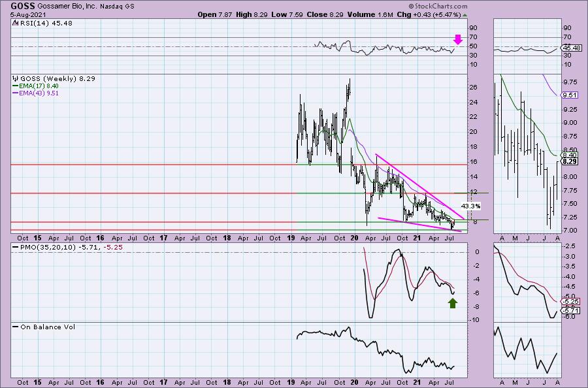The width and height of the screenshot is (588, 388).
Task: Click the year 17 label on bottom axis
Action: pos(163,383)
